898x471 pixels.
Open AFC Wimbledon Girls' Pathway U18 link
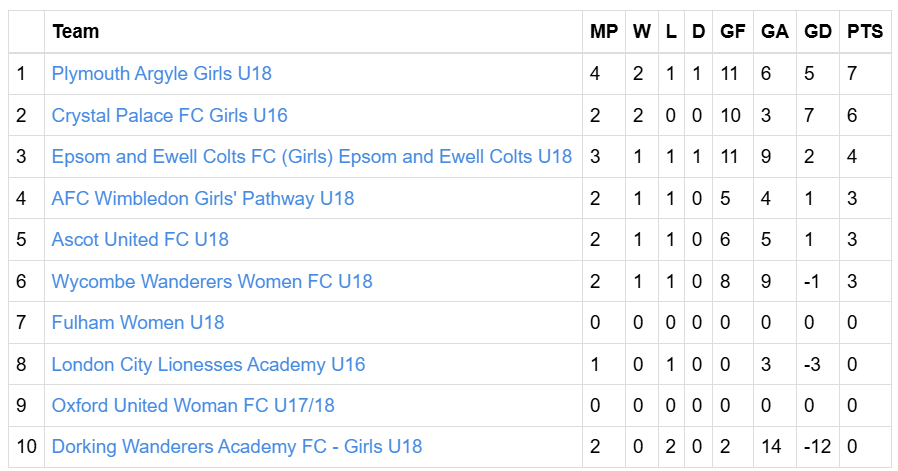pos(203,198)
